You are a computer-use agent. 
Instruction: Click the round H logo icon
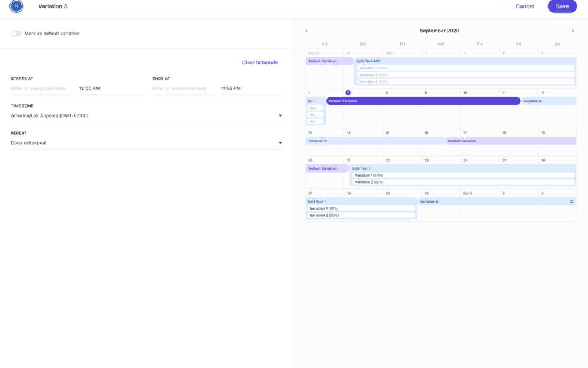(16, 6)
